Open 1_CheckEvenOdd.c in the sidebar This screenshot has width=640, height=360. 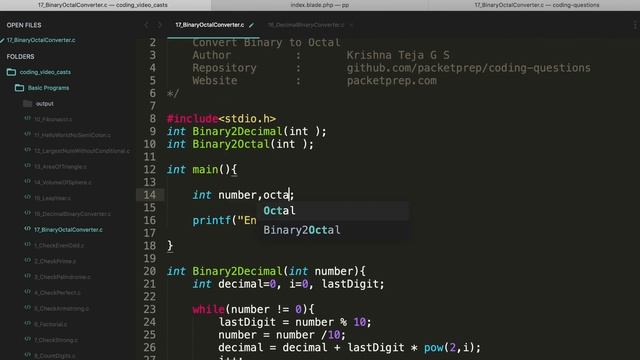(x=59, y=245)
